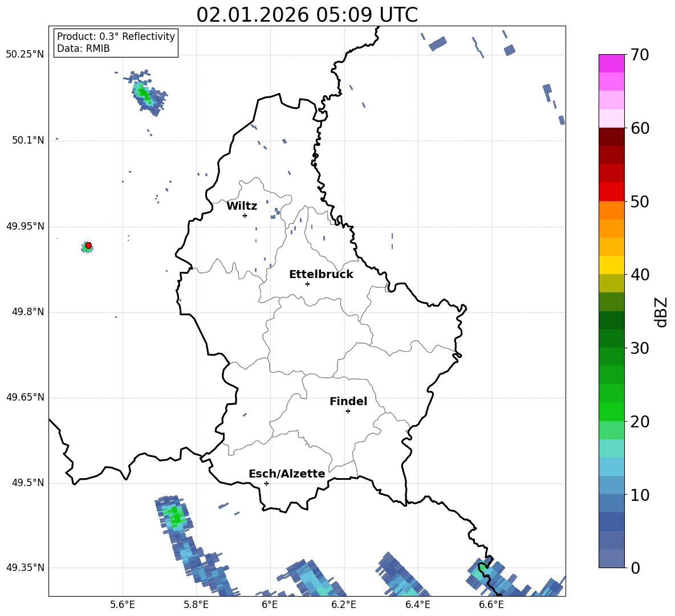Viewport: 675px width, 616px height.
Task: Click the colorbar label 60
Action: [640, 128]
